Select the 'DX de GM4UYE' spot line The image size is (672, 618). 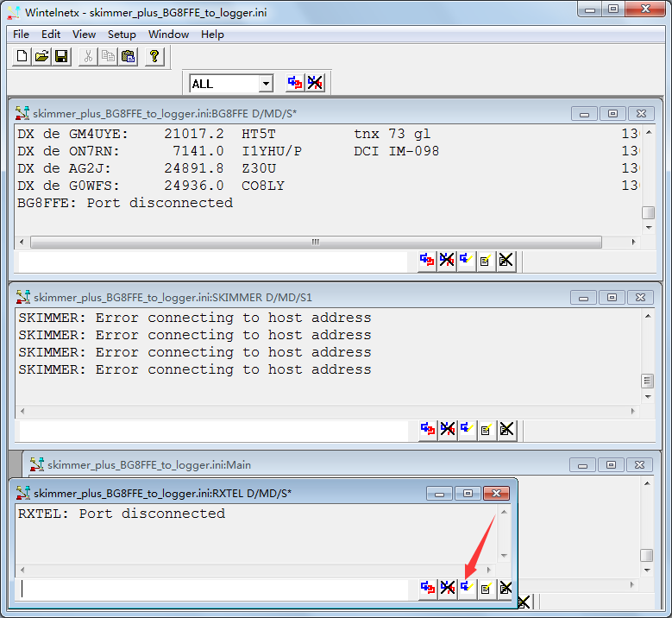click(328, 135)
